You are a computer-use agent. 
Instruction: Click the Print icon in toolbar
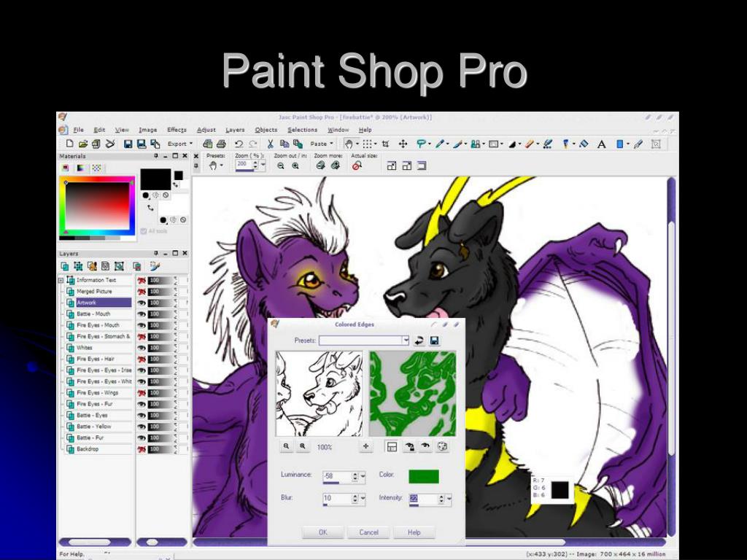(221, 144)
